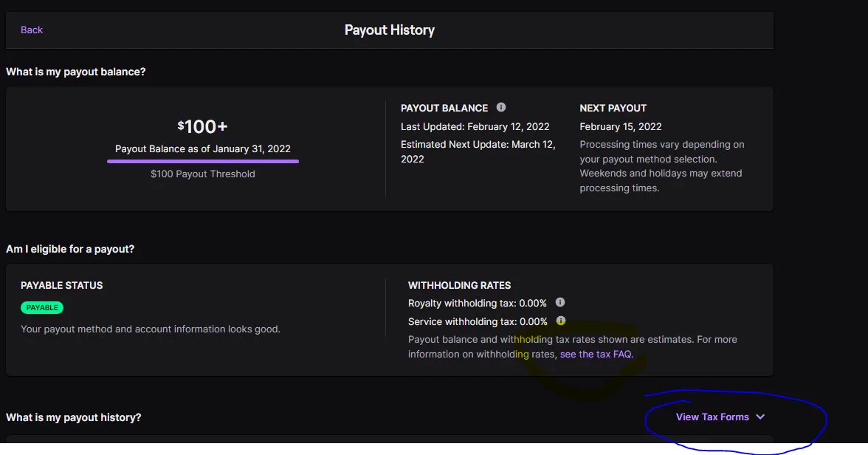Select the '$100+' payout balance amount

202,127
